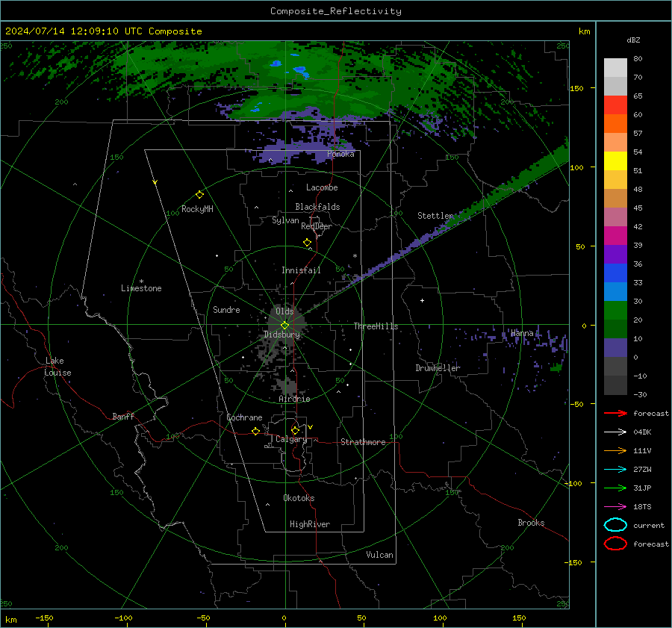Click the 18TS legend text
This screenshot has height=628, width=672.
coord(642,507)
